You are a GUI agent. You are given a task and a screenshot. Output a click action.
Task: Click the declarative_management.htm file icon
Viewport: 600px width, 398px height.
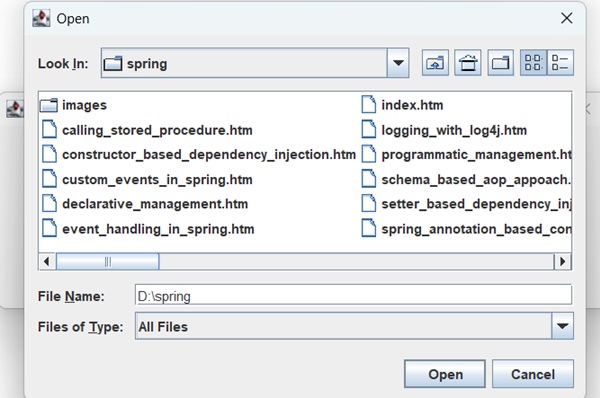point(49,203)
